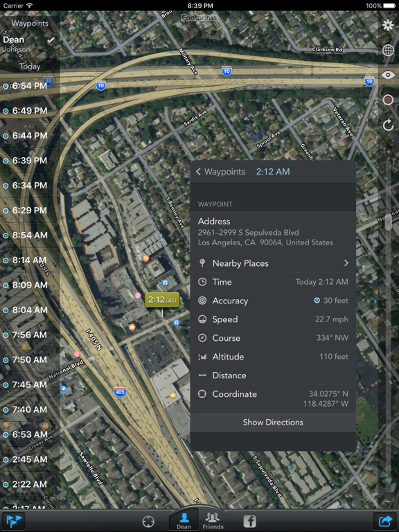Tap the Waypoints sidebar header
399x532 pixels.
(x=30, y=23)
